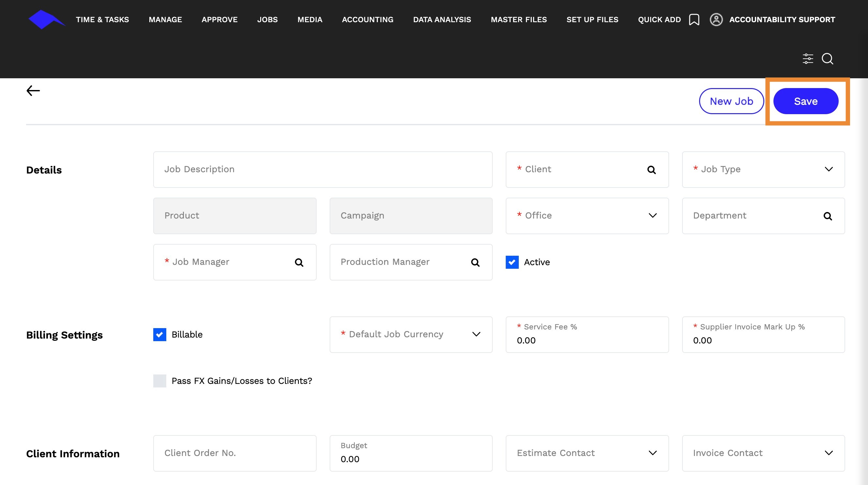This screenshot has width=868, height=485.
Task: Click the Client field search icon
Action: 651,170
